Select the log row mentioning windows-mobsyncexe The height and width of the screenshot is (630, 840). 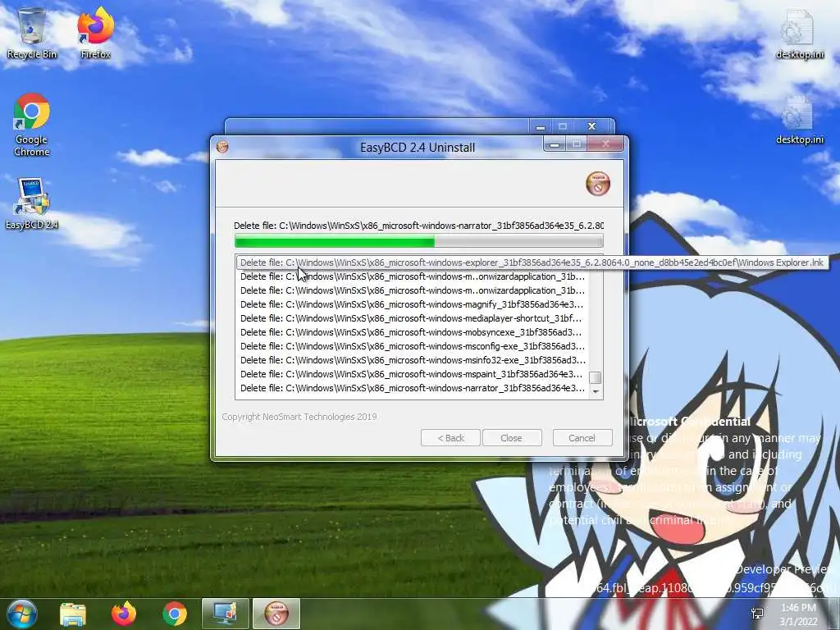[412, 332]
